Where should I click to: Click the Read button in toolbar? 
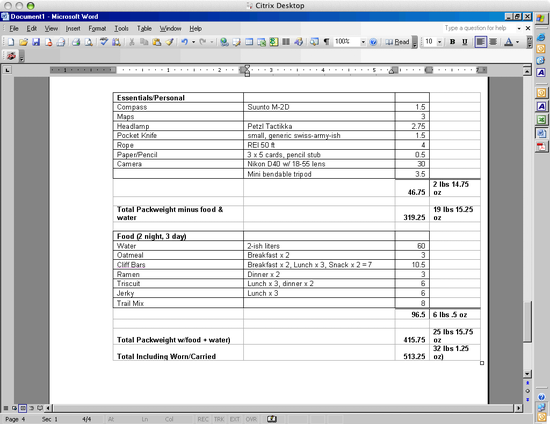(x=397, y=42)
